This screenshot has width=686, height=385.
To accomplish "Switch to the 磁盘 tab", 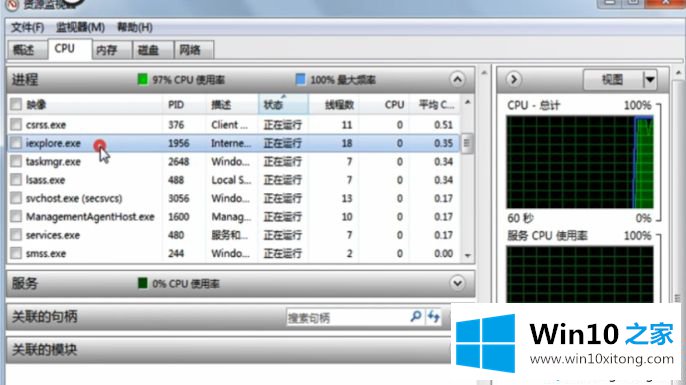I will [153, 50].
